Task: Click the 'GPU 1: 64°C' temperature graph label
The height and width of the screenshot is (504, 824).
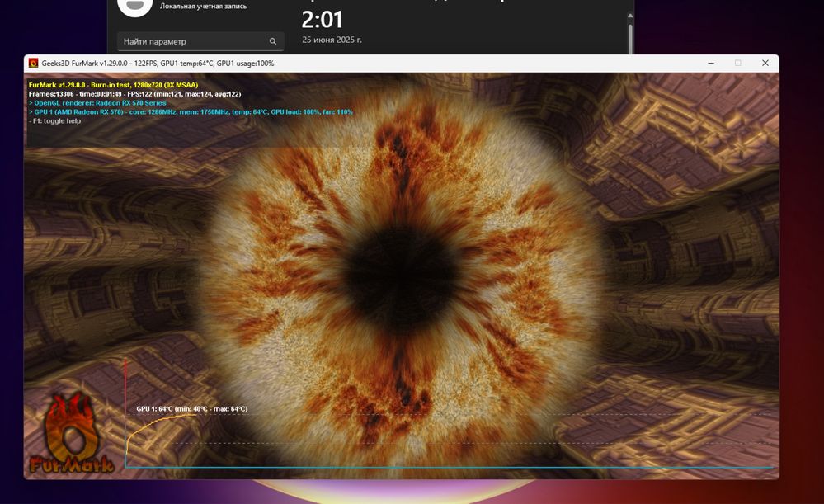Action: click(x=192, y=409)
